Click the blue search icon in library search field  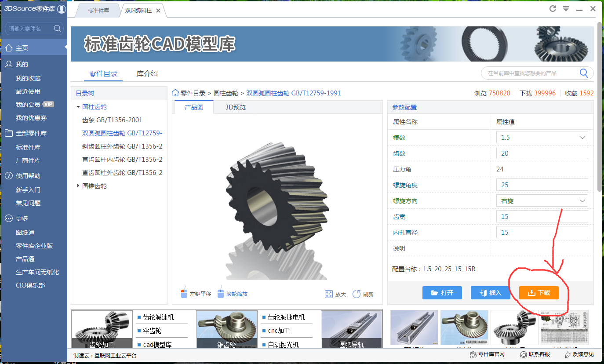coord(584,73)
